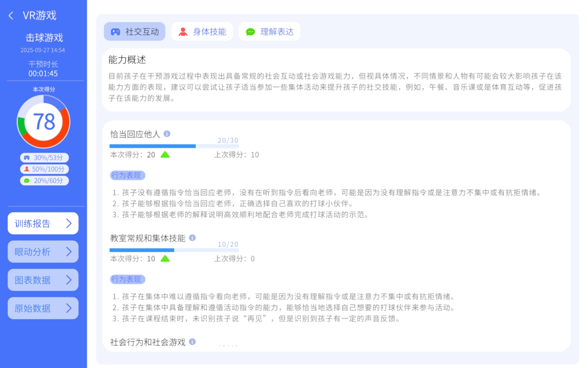The height and width of the screenshot is (368, 588).
Task: Open the 图表数据 page
Action: point(43,280)
